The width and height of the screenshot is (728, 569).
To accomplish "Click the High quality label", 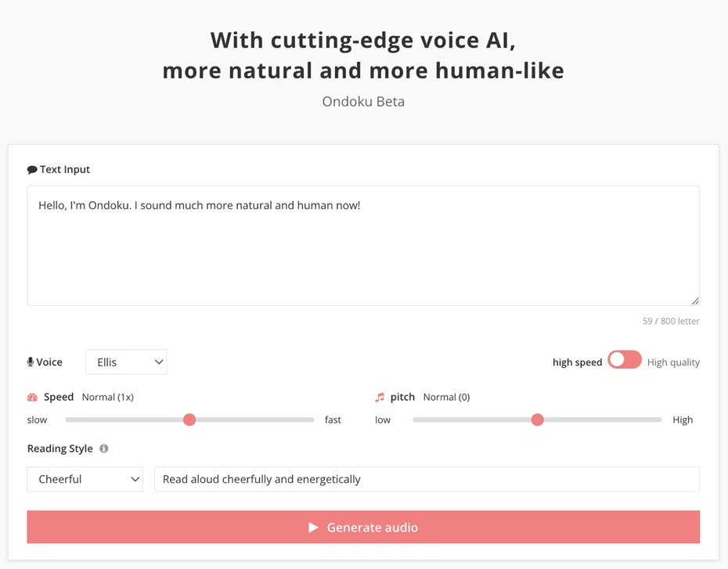I will [673, 362].
